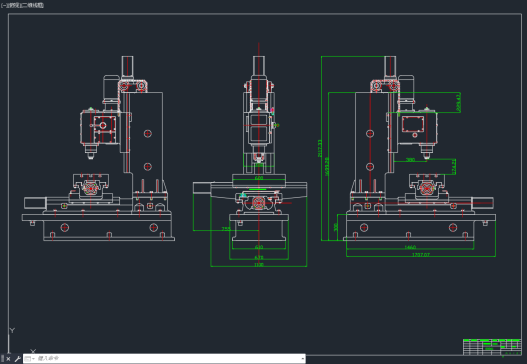Open command line customize wrench menu
This screenshot has width=527, height=364.
click(17, 359)
